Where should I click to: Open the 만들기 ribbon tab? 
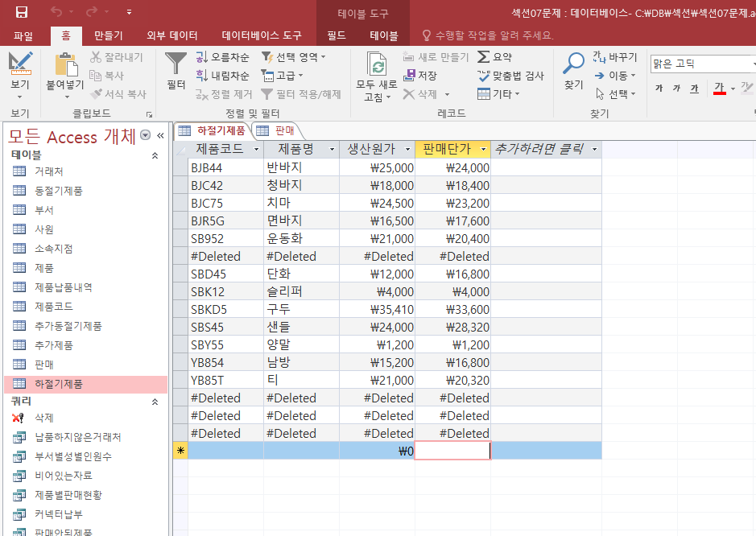tap(109, 35)
